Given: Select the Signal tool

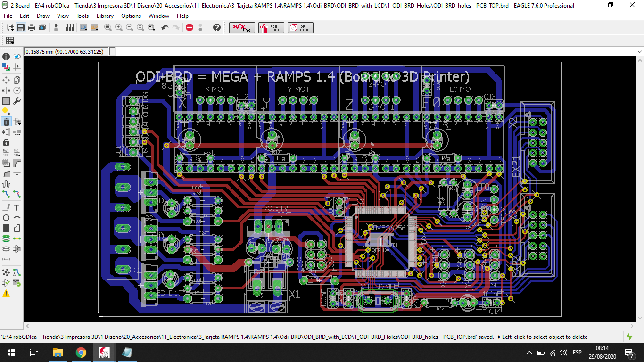Looking at the screenshot, I should pos(17,239).
